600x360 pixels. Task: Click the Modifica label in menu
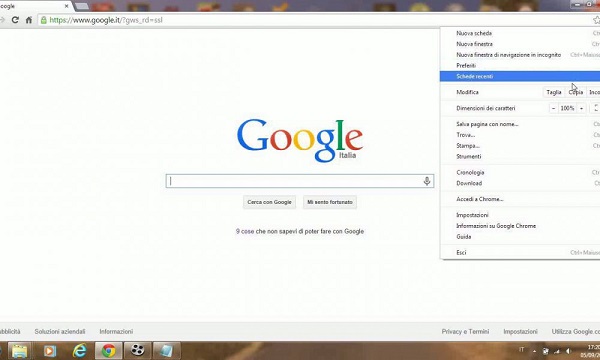(467, 92)
